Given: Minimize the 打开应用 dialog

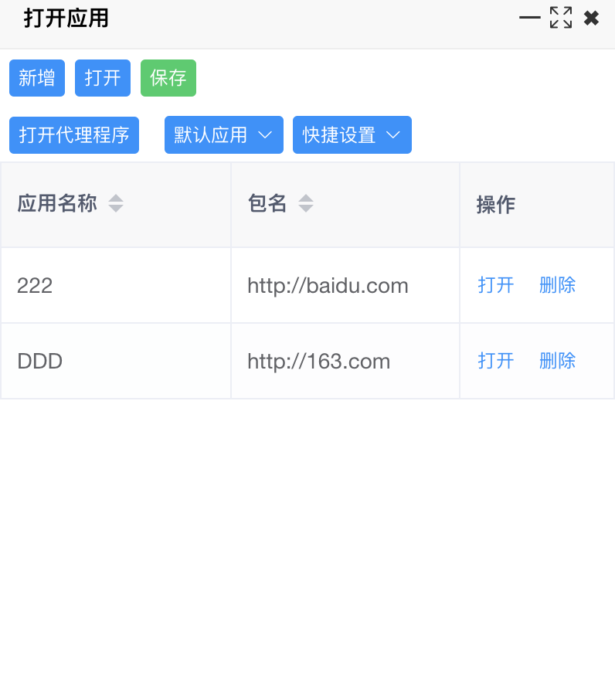Looking at the screenshot, I should (529, 18).
